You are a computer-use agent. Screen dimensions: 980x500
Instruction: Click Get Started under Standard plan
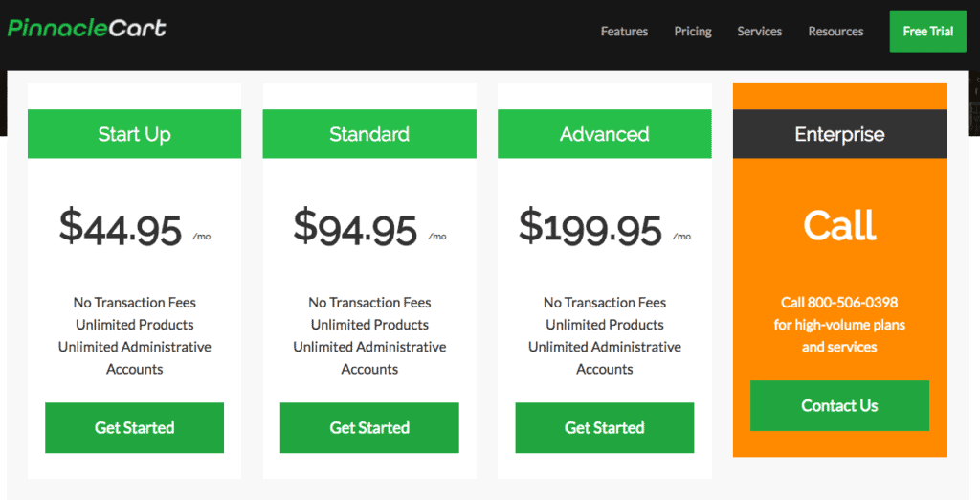[x=369, y=427]
